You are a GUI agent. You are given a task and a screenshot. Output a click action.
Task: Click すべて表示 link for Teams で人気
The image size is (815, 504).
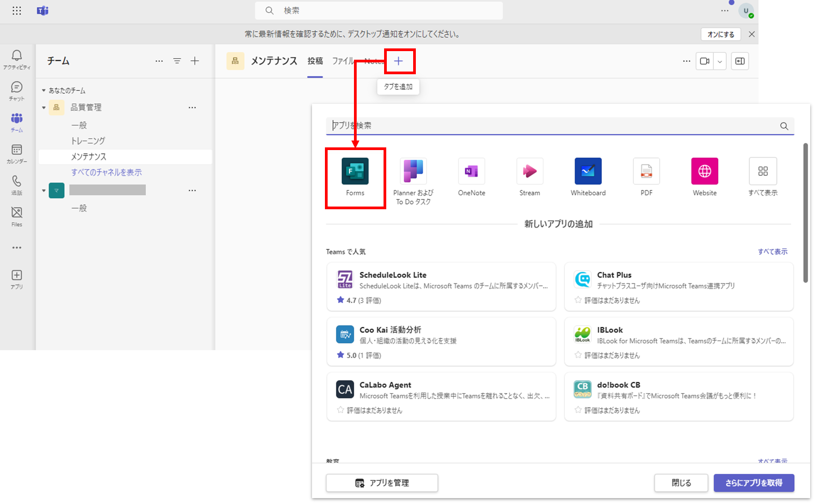[x=773, y=252]
